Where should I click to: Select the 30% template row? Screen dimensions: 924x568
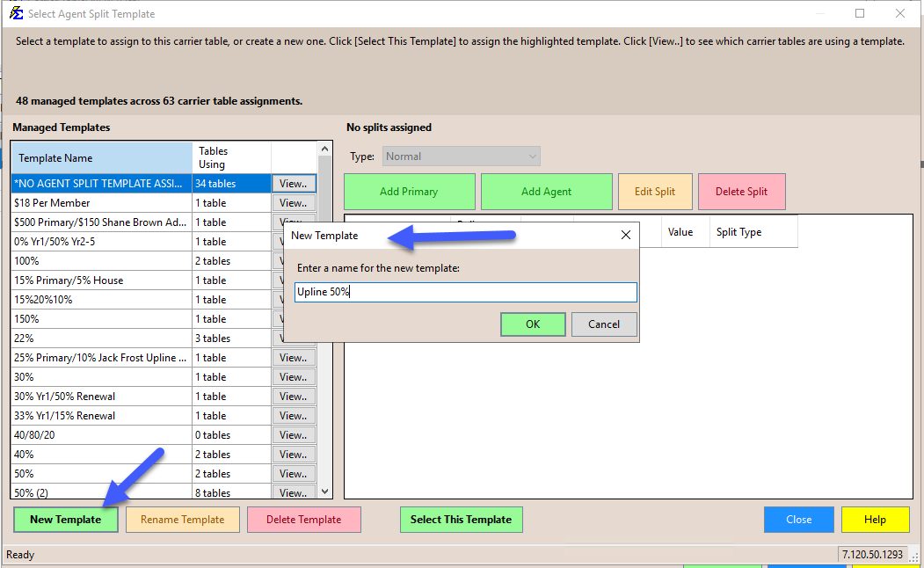point(102,377)
